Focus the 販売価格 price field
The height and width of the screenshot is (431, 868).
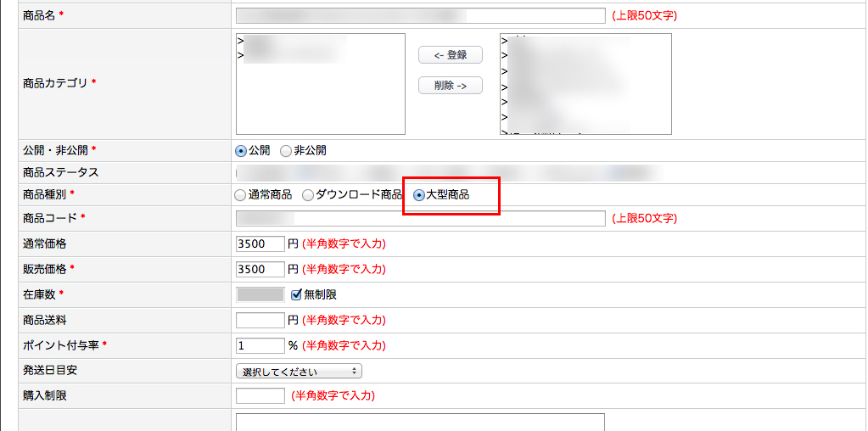pyautogui.click(x=260, y=269)
